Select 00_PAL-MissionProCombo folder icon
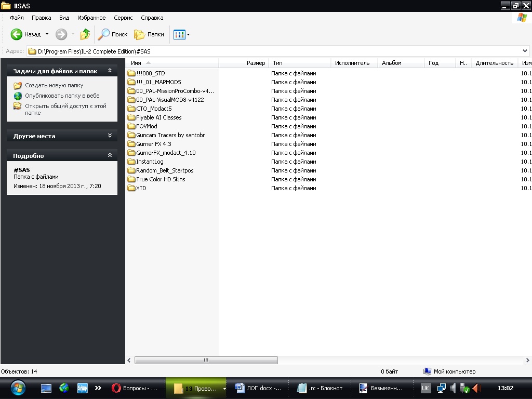 point(131,91)
